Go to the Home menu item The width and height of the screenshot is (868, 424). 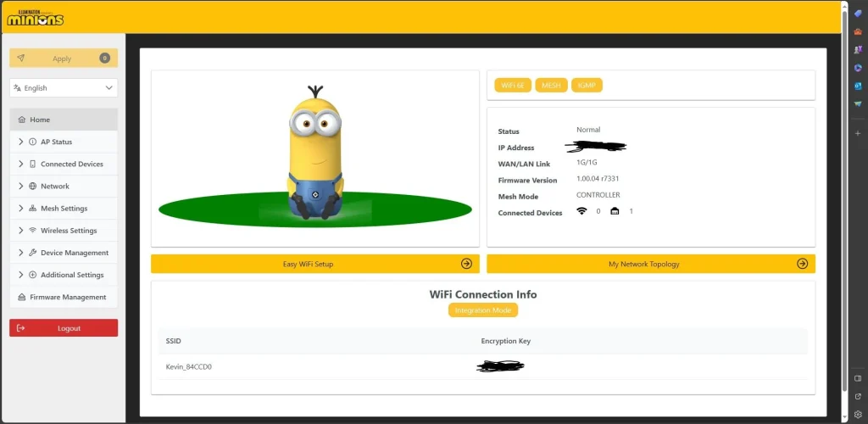coord(64,120)
